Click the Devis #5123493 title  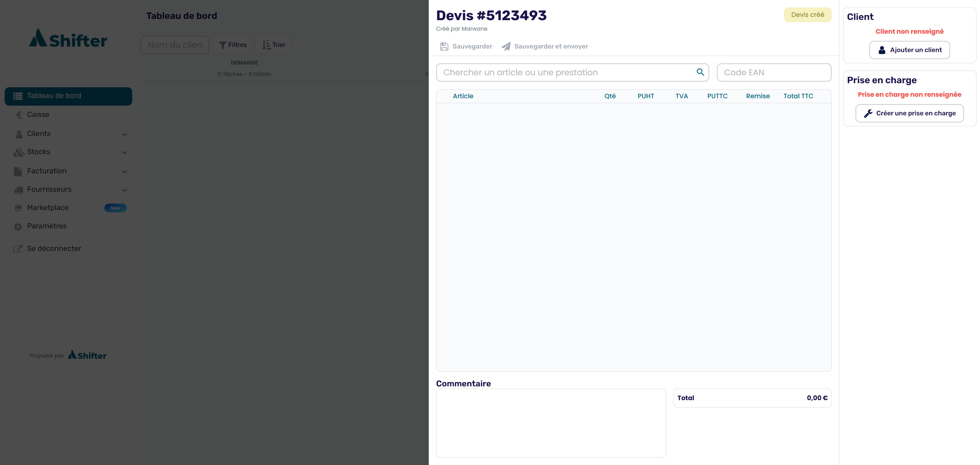point(491,16)
